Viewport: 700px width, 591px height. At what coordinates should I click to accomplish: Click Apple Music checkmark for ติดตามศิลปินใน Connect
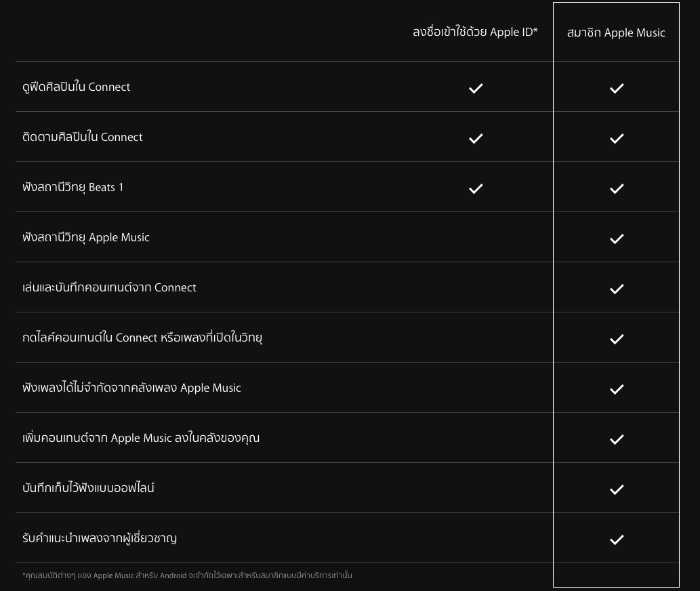[617, 138]
